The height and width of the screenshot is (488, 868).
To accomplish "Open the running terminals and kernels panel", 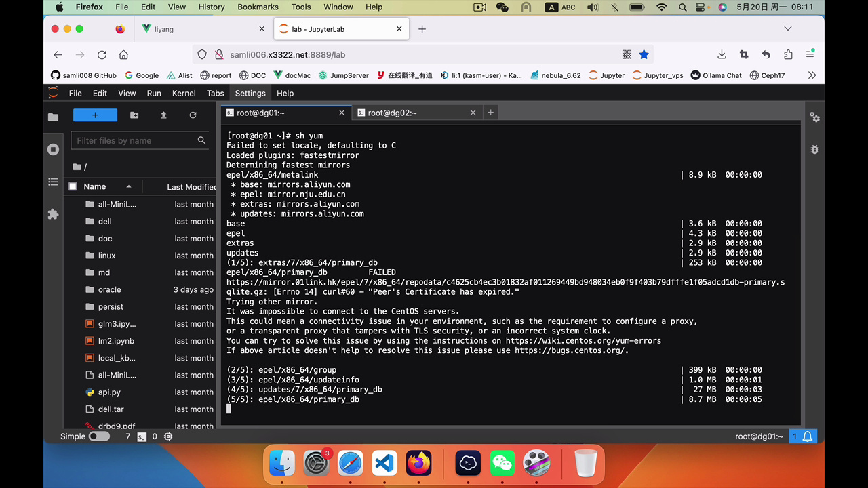I will tap(53, 149).
